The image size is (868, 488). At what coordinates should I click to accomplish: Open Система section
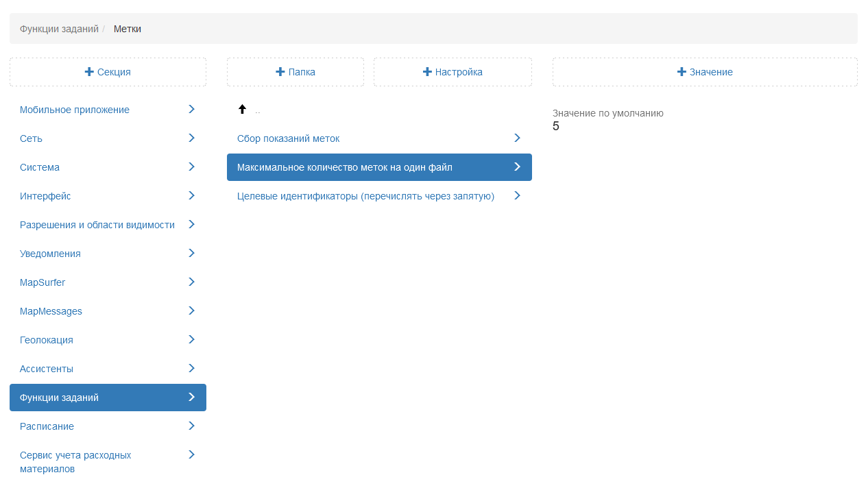pos(108,167)
